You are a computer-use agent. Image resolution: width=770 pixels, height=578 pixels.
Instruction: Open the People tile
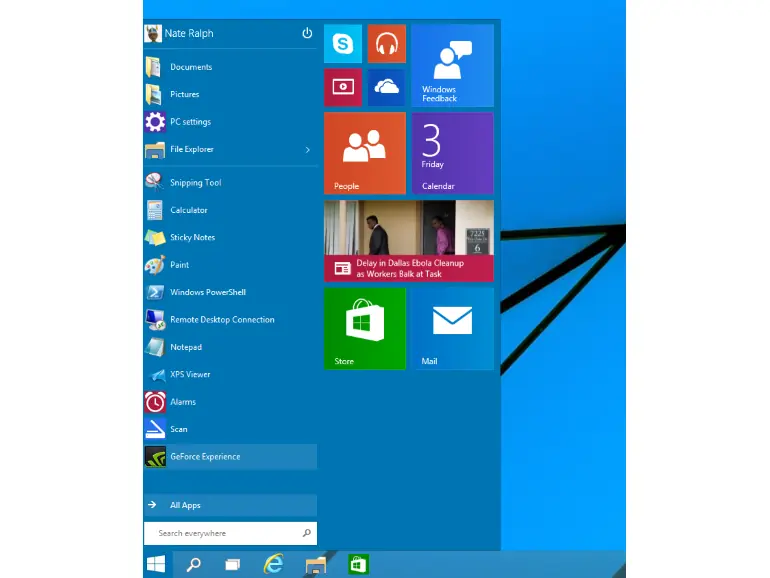pyautogui.click(x=365, y=153)
